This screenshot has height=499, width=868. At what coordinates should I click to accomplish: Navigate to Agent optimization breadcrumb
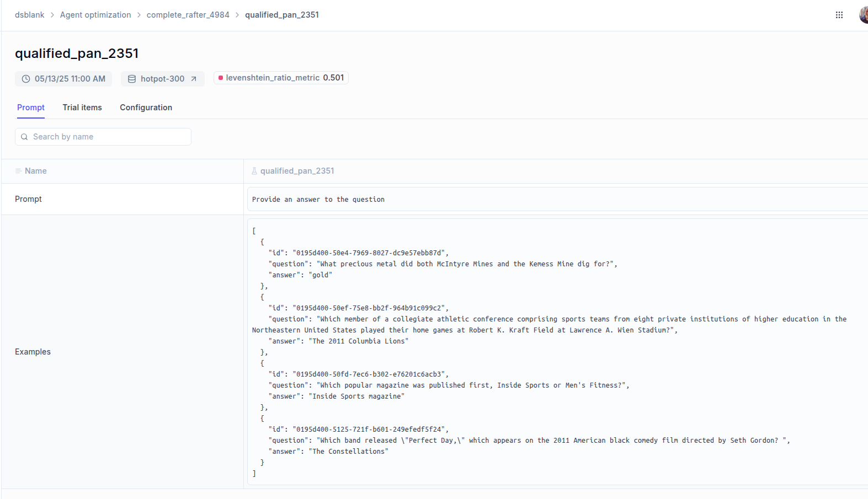95,15
